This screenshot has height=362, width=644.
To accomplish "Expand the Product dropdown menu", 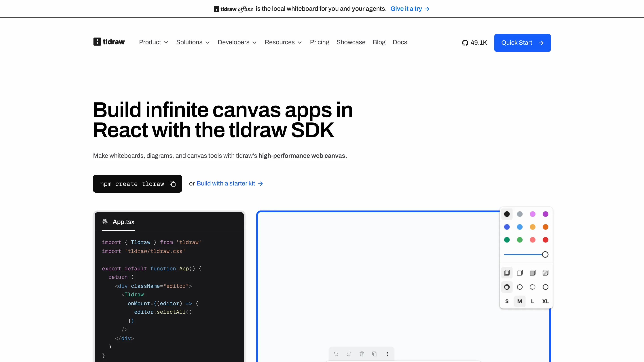I will (x=153, y=42).
